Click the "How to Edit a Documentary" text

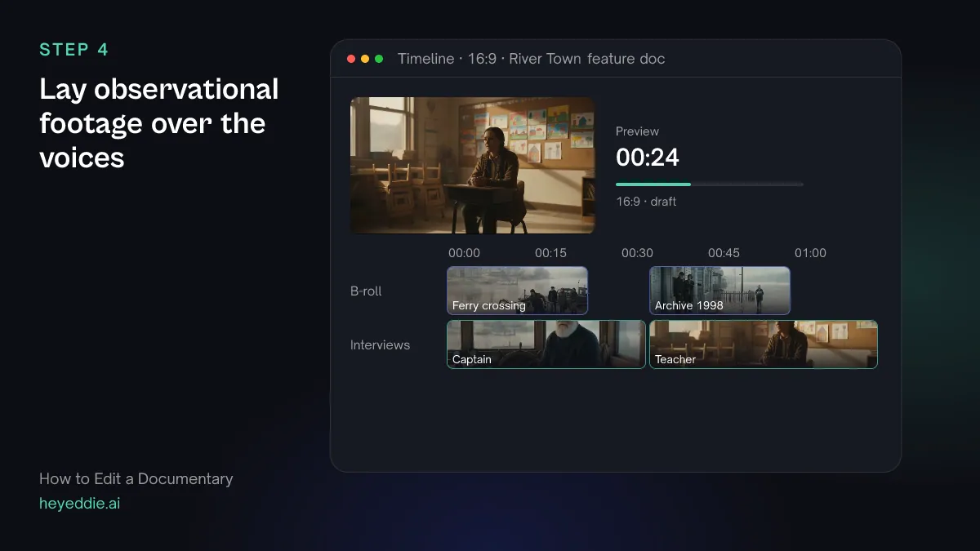click(x=136, y=479)
